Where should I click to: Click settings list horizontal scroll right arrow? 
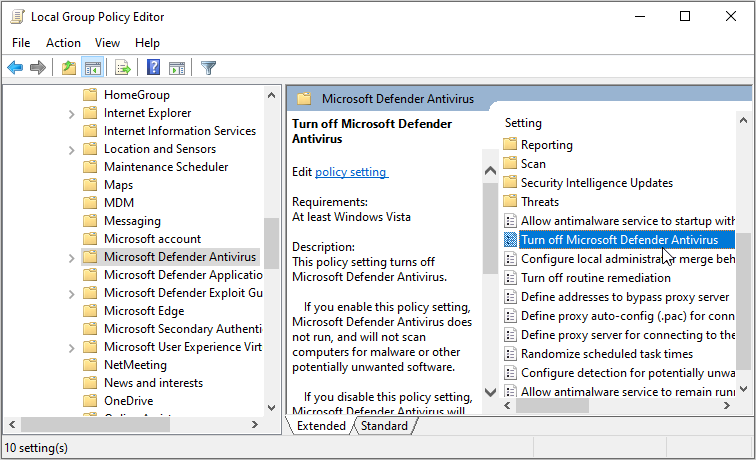tap(727, 406)
